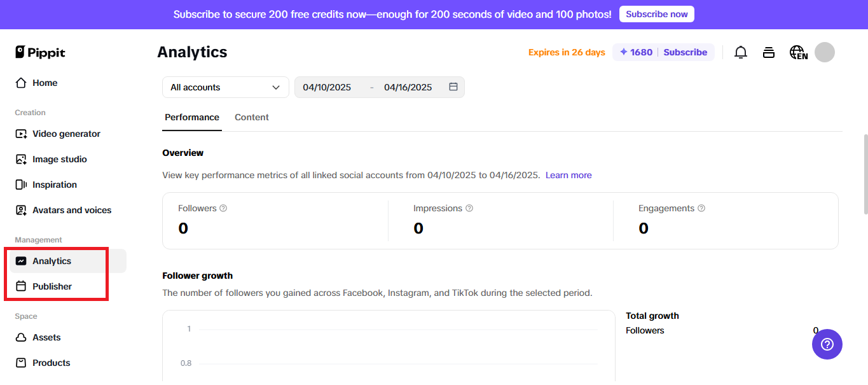The image size is (868, 385).
Task: Open the Publisher page
Action: click(x=52, y=286)
